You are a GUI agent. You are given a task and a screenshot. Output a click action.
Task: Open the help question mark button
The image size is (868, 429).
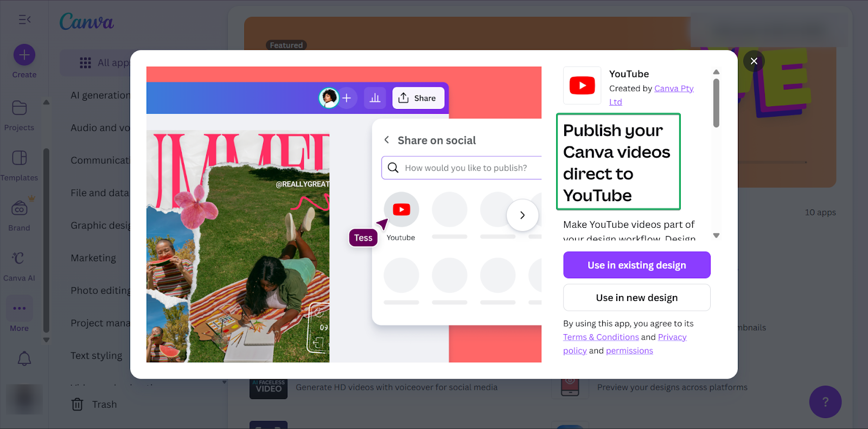click(x=825, y=402)
